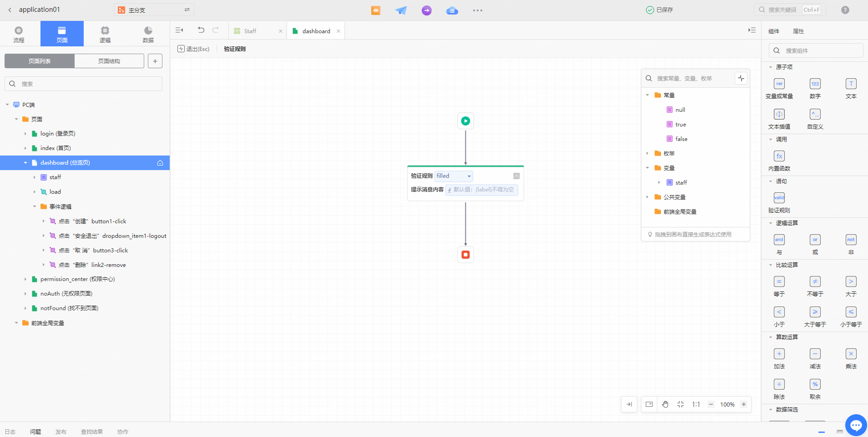Collapse the 事件逻辑 folder
The height and width of the screenshot is (437, 868).
click(35, 206)
